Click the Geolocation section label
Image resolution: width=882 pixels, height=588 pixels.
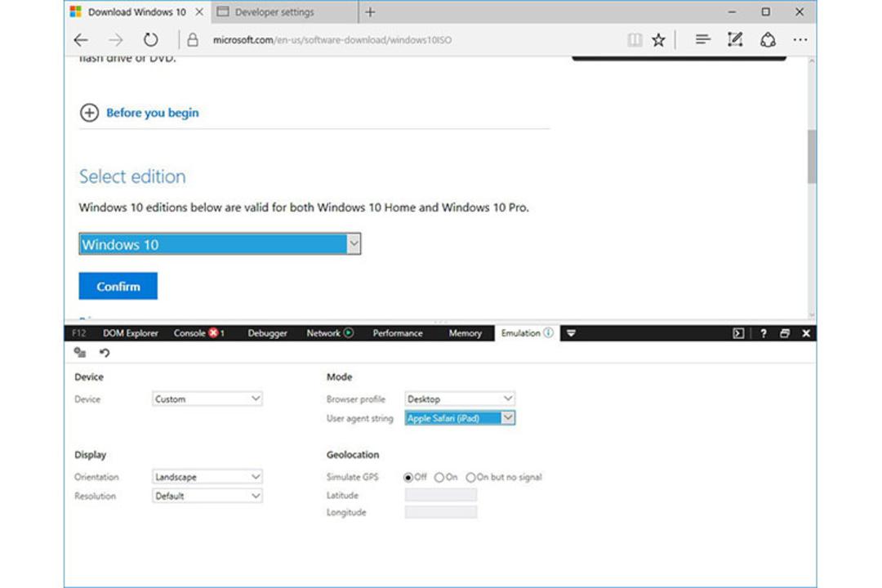(353, 455)
